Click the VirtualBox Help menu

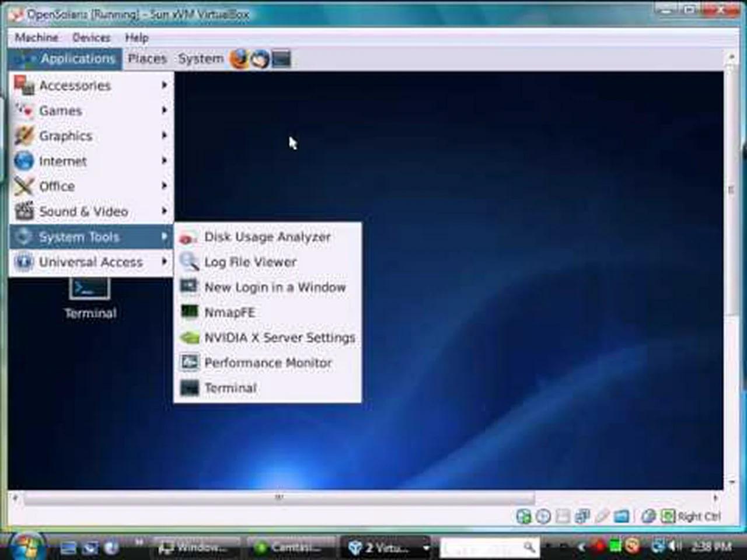[x=137, y=38]
